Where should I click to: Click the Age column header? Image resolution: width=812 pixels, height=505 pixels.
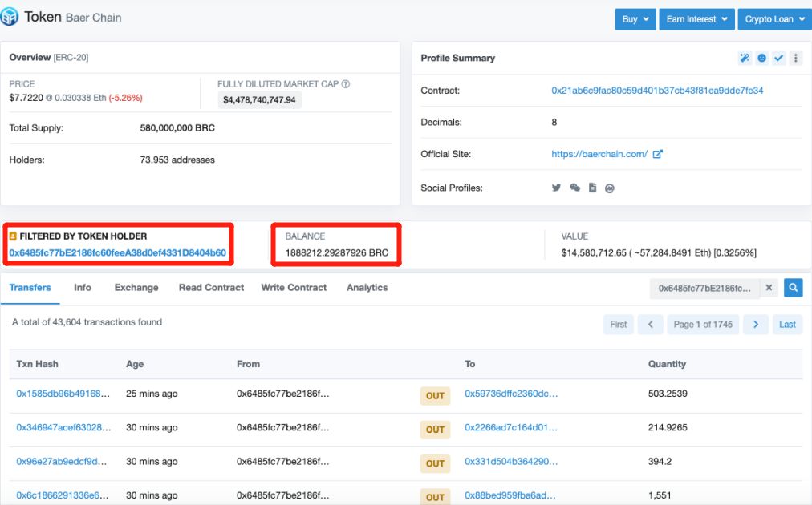(135, 364)
